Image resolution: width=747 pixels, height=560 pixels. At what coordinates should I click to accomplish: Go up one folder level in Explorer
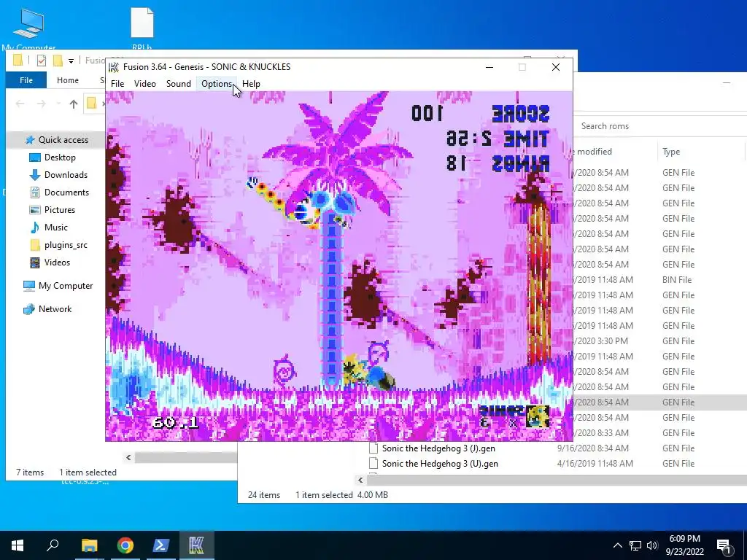[x=74, y=104]
